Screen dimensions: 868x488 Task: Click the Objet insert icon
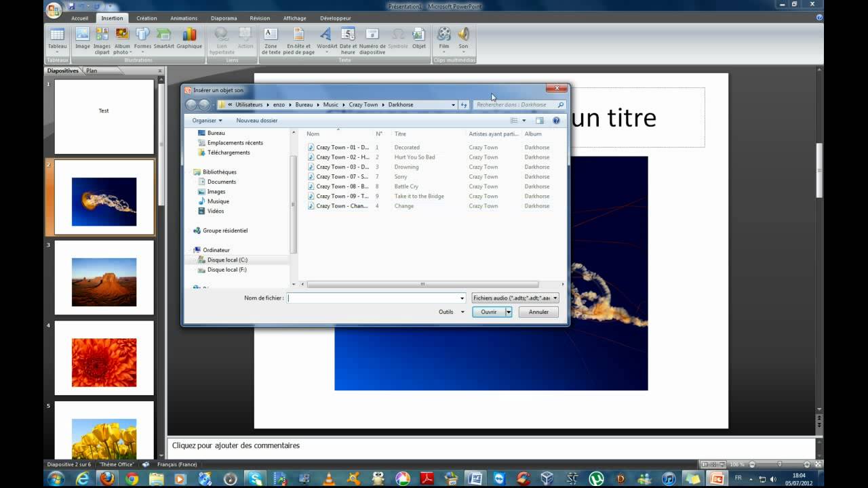point(419,39)
